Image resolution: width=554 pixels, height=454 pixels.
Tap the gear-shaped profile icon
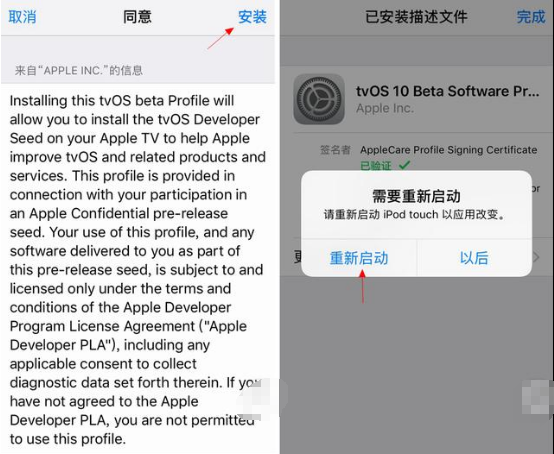(319, 99)
